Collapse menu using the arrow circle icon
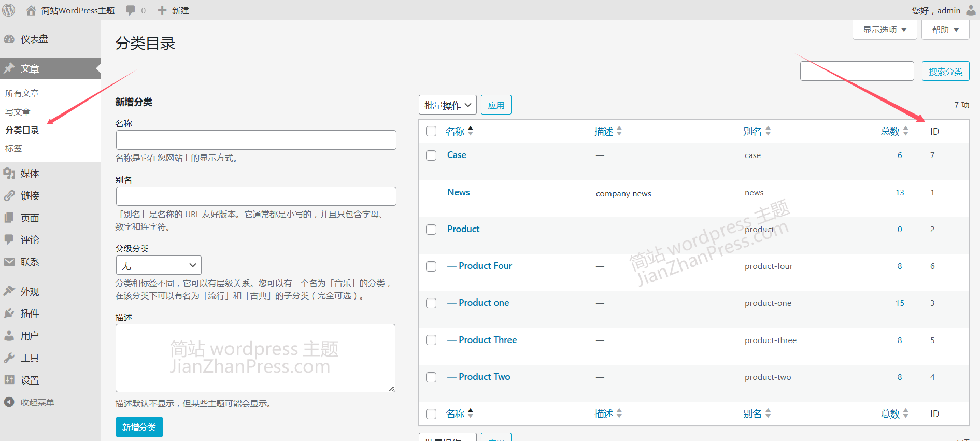 pos(9,402)
